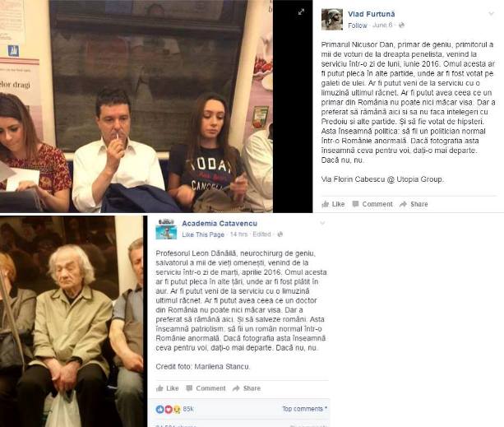Open post options chevron on Vlad Furtună post
Screen dimensions: 504x427
tap(491, 14)
